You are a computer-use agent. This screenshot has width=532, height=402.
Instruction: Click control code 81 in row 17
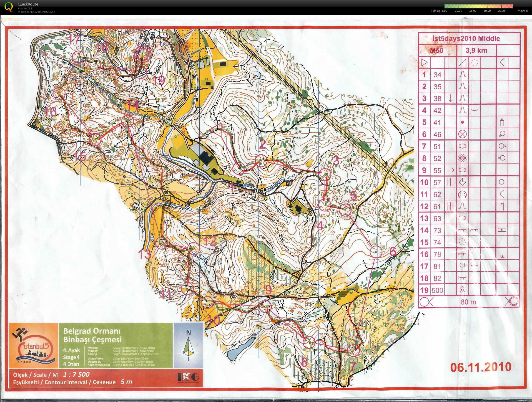[437, 266]
